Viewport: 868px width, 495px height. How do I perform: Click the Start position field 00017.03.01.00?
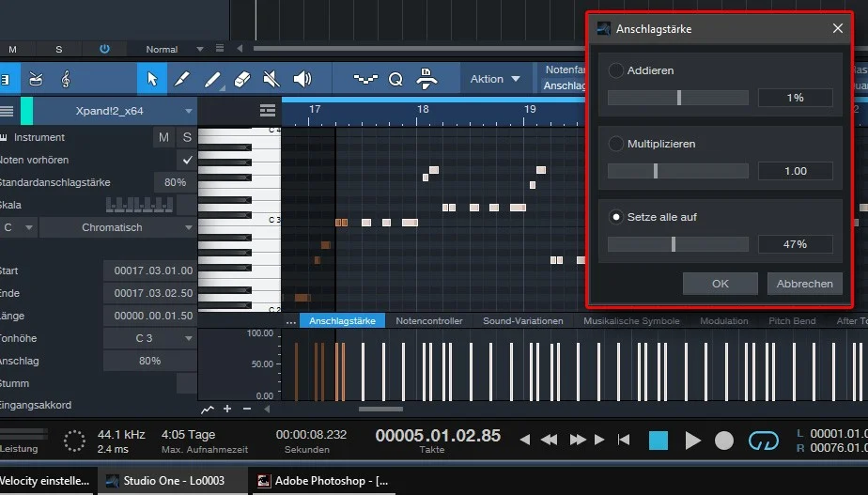pyautogui.click(x=150, y=271)
